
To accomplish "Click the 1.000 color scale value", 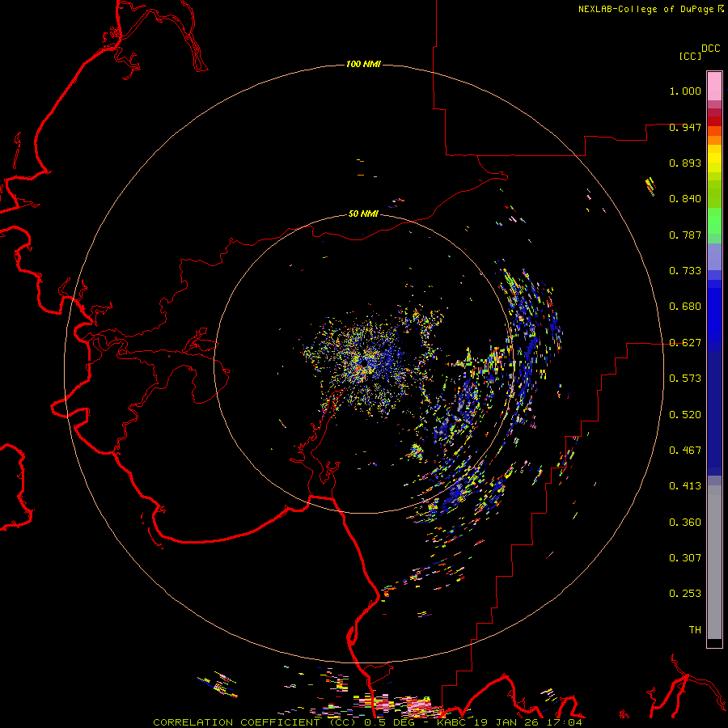I will pos(685,91).
